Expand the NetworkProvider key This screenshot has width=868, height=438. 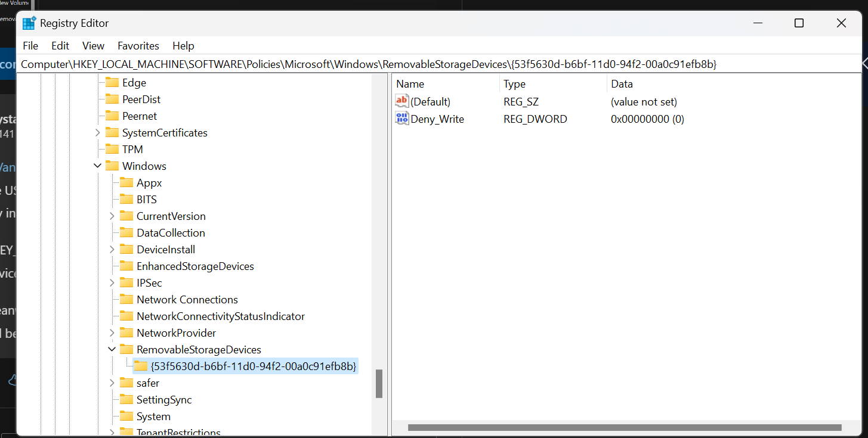click(112, 333)
